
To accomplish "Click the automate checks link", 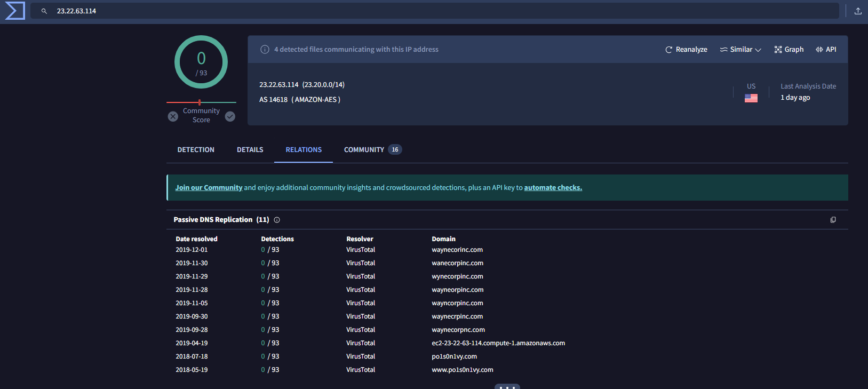I will click(553, 188).
